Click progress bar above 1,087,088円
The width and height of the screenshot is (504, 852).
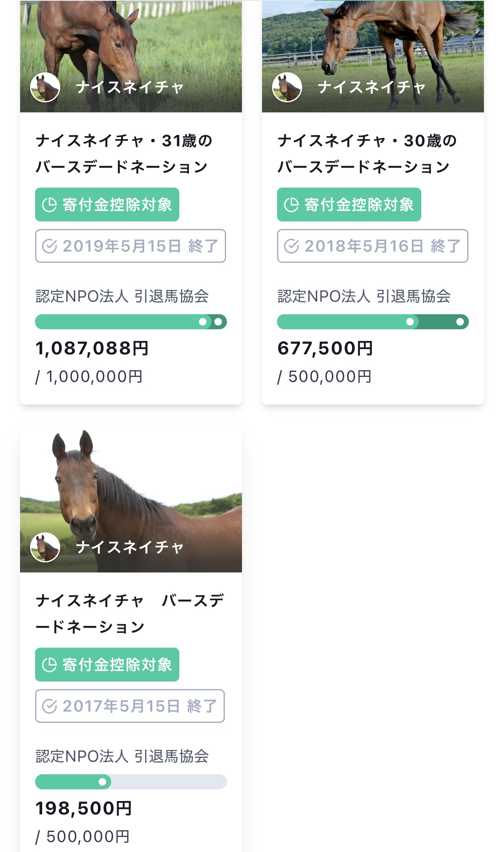[131, 322]
